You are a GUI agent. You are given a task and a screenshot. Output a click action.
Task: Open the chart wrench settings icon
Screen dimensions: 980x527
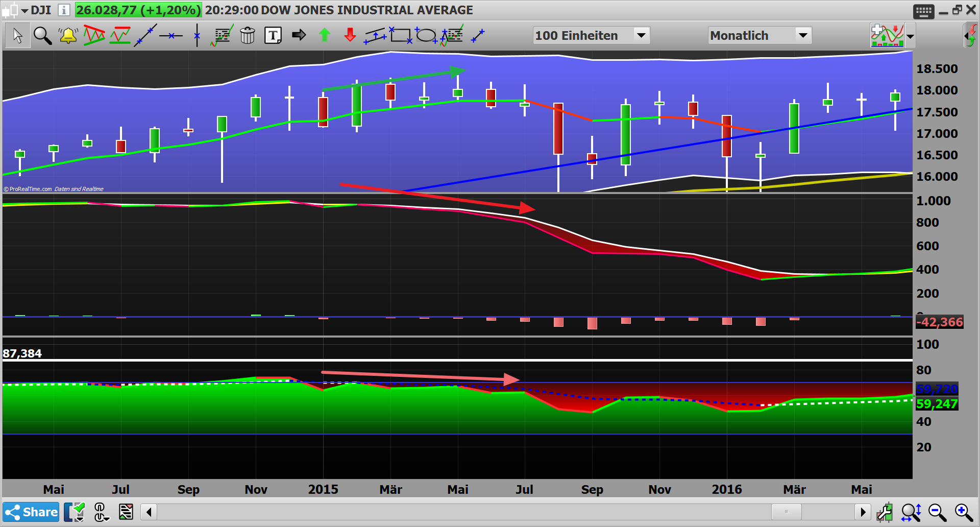pos(885,512)
